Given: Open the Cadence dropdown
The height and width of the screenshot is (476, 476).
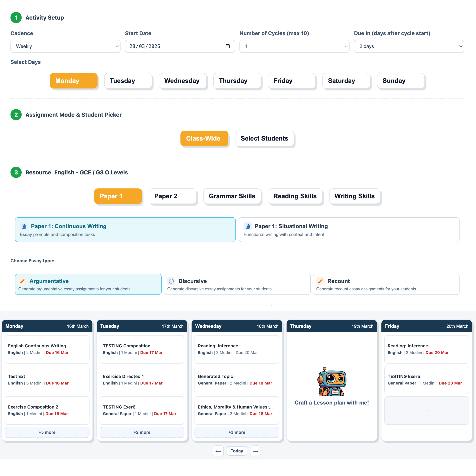Looking at the screenshot, I should point(65,46).
